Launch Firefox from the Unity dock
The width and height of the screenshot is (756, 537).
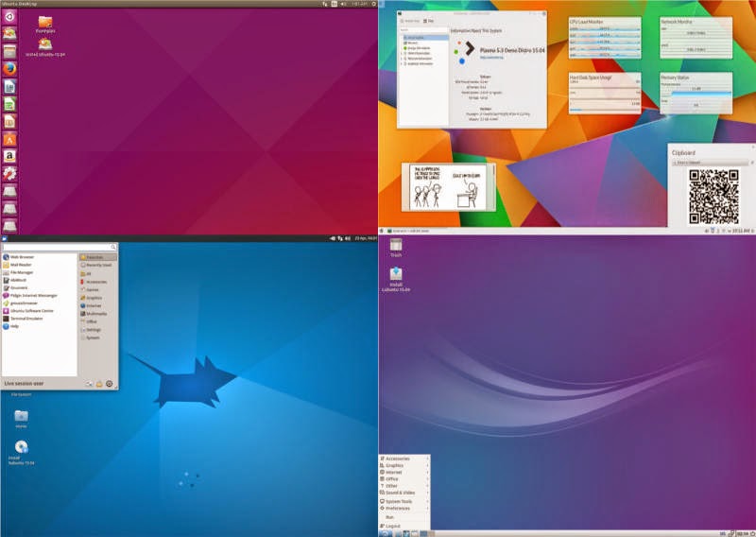pos(9,68)
